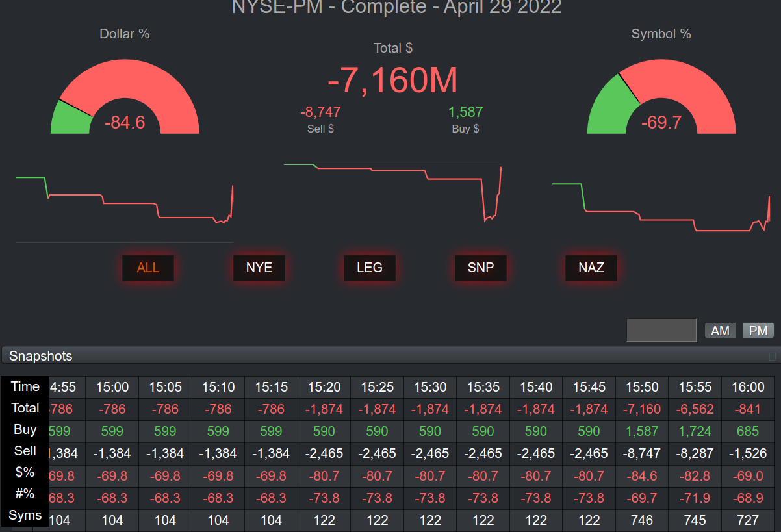Click the 15:20 time column header
This screenshot has height=532, width=781.
pyautogui.click(x=324, y=387)
